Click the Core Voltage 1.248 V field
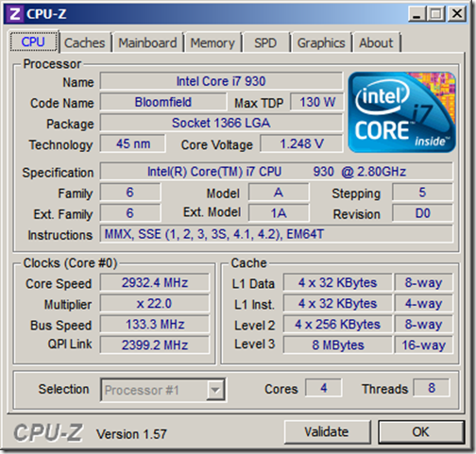The width and height of the screenshot is (476, 454). [301, 143]
